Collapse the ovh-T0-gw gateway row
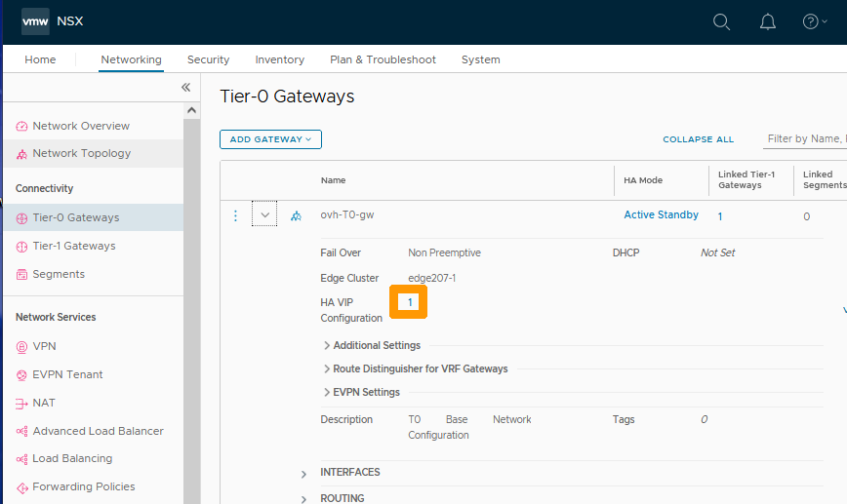This screenshot has width=847, height=504. pos(264,215)
